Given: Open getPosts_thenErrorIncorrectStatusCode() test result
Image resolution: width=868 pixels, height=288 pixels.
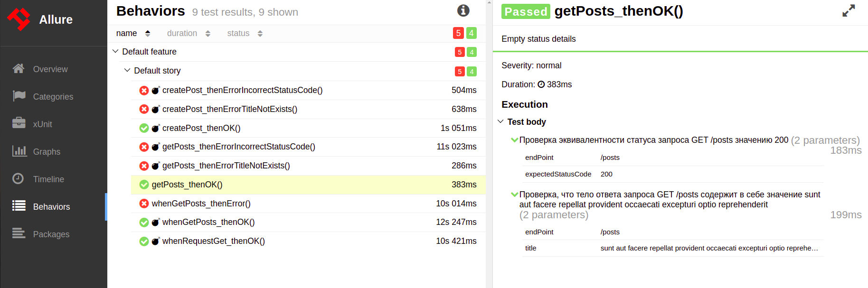Looking at the screenshot, I should coord(308,147).
